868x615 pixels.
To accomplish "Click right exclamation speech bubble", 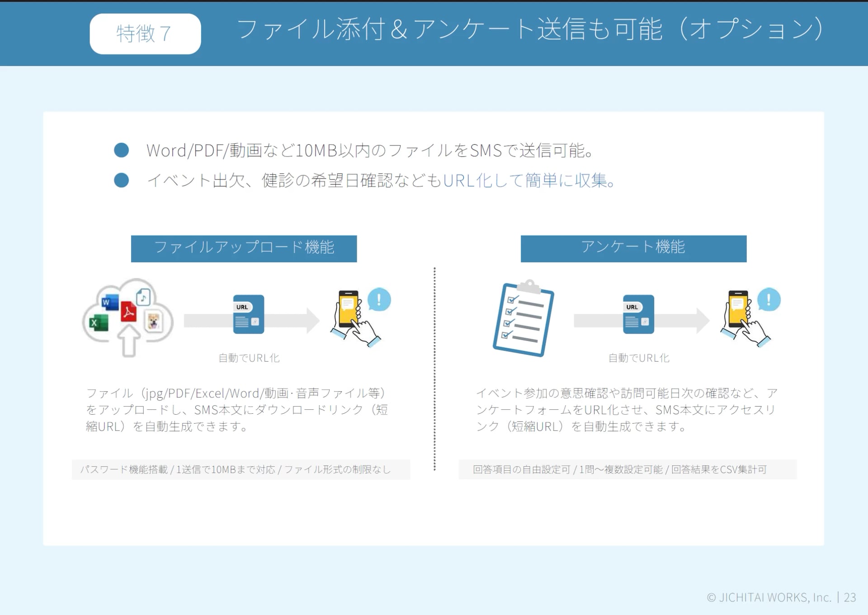I will click(x=769, y=299).
